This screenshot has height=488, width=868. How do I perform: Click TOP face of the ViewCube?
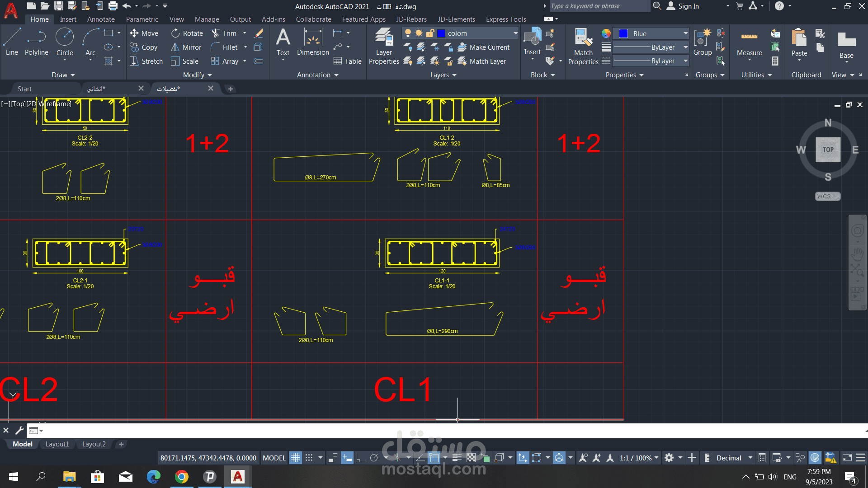[828, 150]
